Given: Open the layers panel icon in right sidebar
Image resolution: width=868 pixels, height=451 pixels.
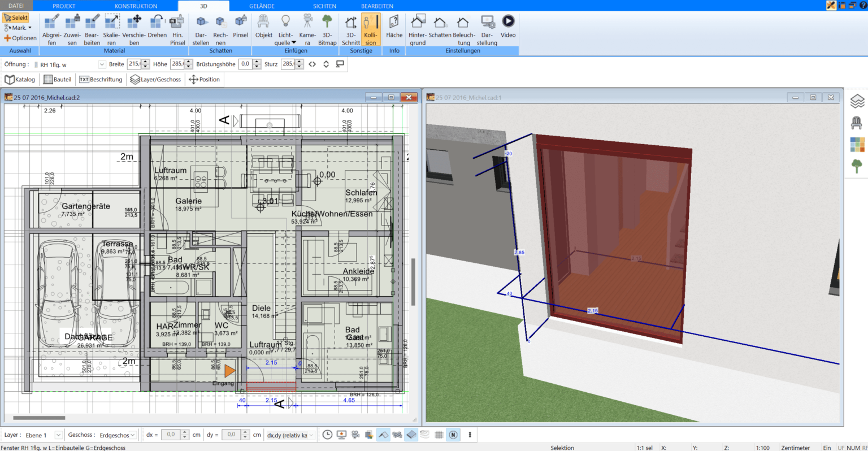Looking at the screenshot, I should [857, 101].
